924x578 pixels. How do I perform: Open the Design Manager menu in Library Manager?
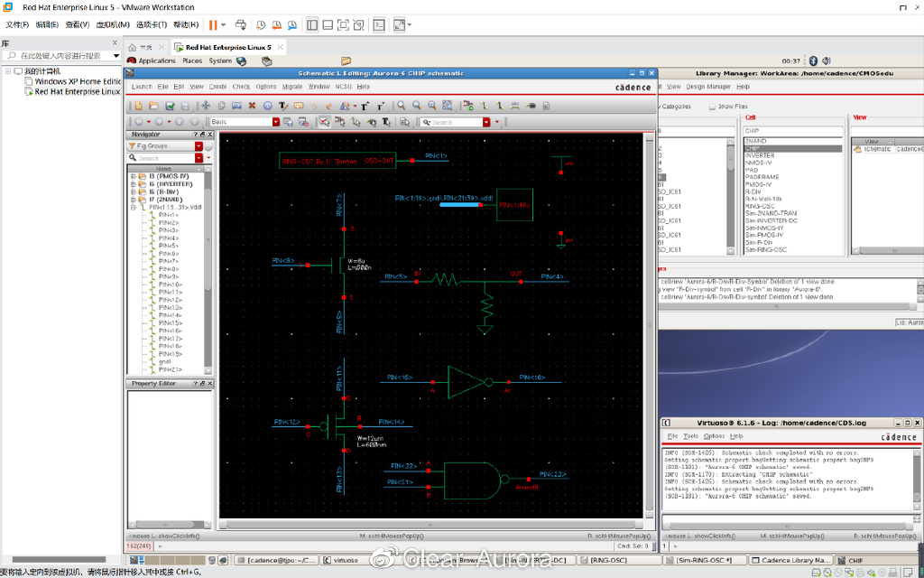click(708, 86)
